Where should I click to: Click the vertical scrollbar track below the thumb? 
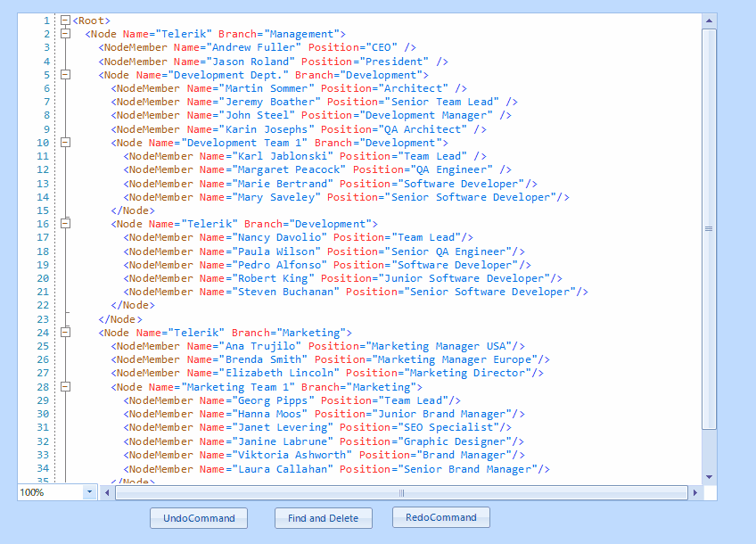709,449
